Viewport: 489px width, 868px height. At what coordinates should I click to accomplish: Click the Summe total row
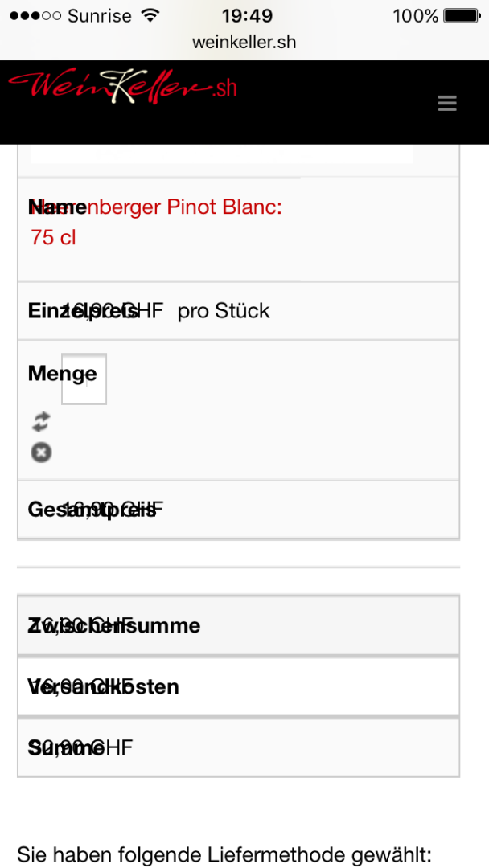click(238, 748)
